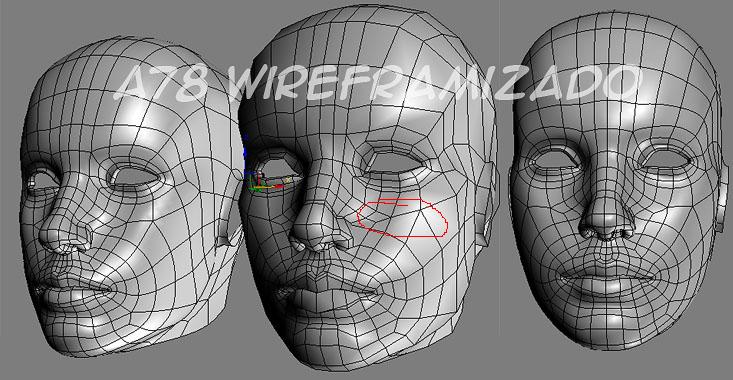733x380 pixels.
Task: Select the middle low-poly head mesh
Action: 369,187
